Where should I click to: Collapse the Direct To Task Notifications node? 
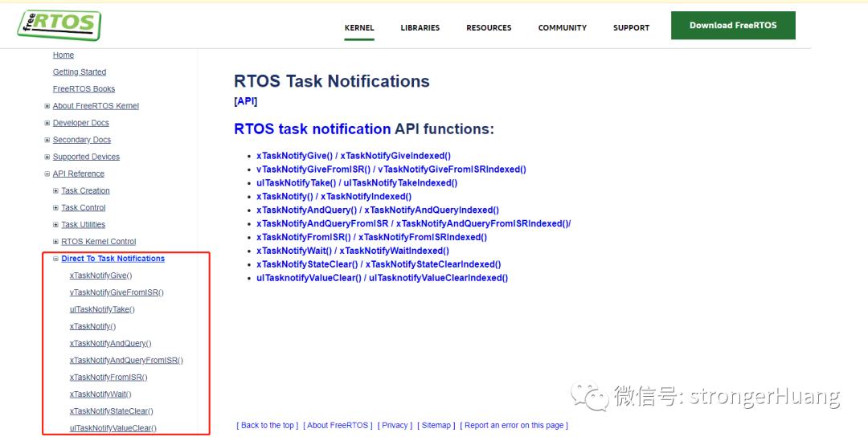point(55,259)
